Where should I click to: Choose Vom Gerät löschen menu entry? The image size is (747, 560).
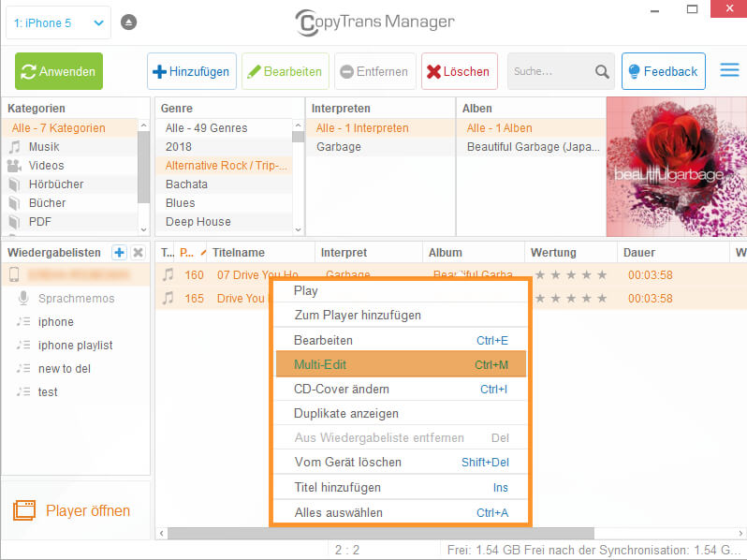click(401, 463)
